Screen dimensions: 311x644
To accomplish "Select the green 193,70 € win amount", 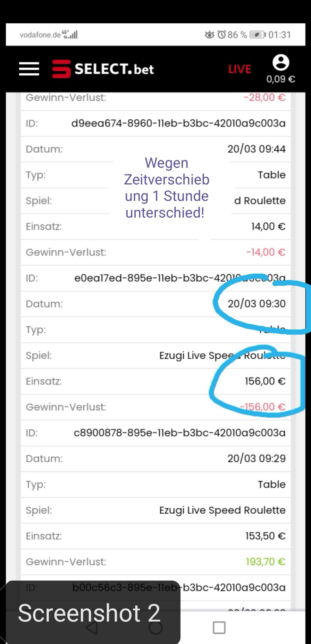I will [x=265, y=562].
